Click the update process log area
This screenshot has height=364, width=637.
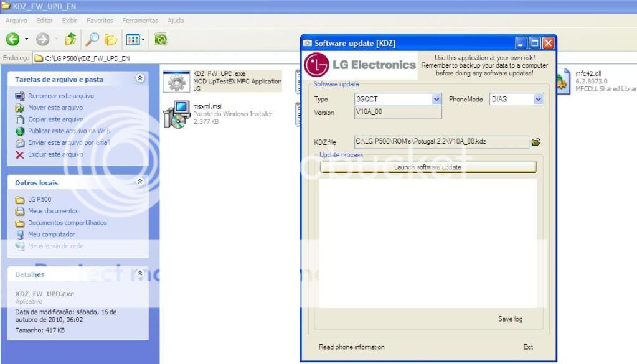tap(428, 243)
